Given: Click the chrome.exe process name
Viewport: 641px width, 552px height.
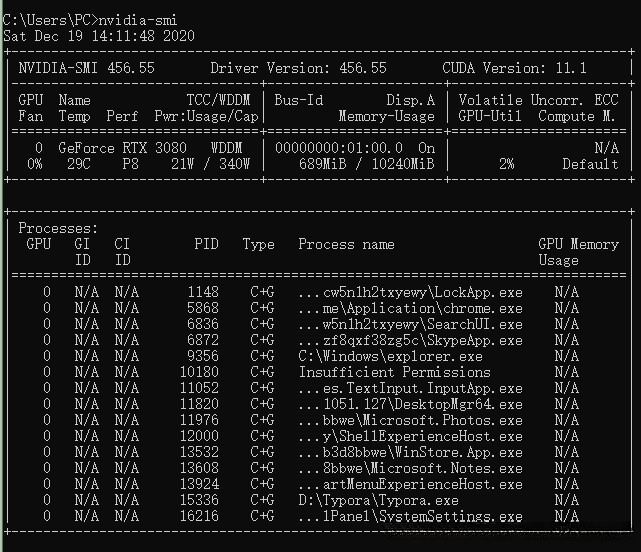Looking at the screenshot, I should 410,308.
